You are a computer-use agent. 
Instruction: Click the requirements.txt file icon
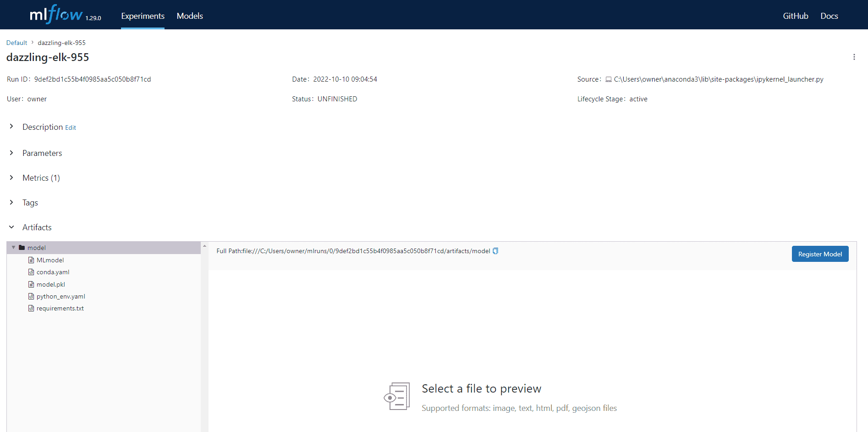31,308
